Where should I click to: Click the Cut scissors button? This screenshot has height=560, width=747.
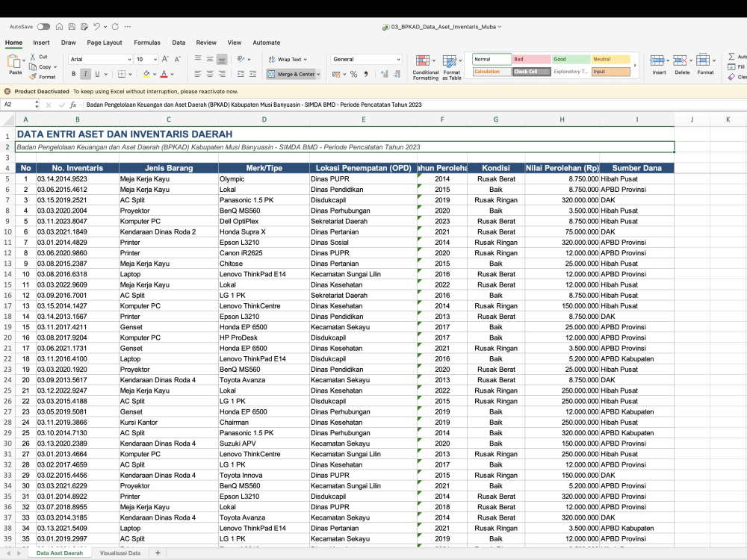39,57
